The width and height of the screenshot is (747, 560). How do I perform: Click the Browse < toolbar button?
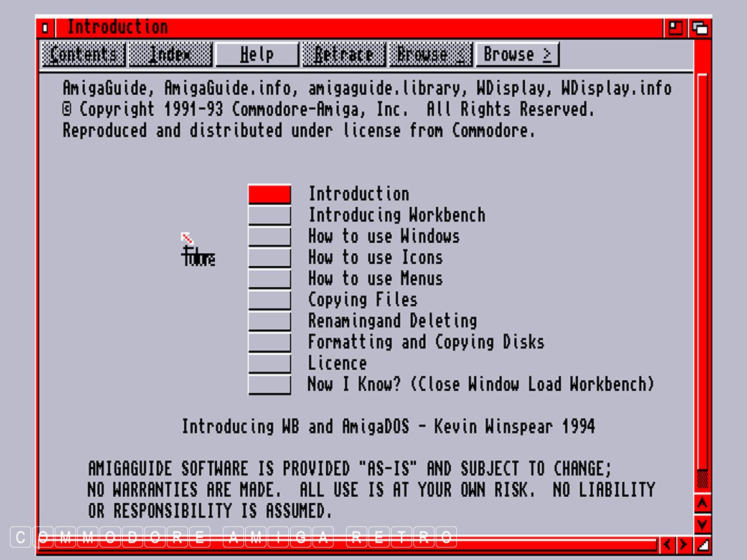[430, 55]
